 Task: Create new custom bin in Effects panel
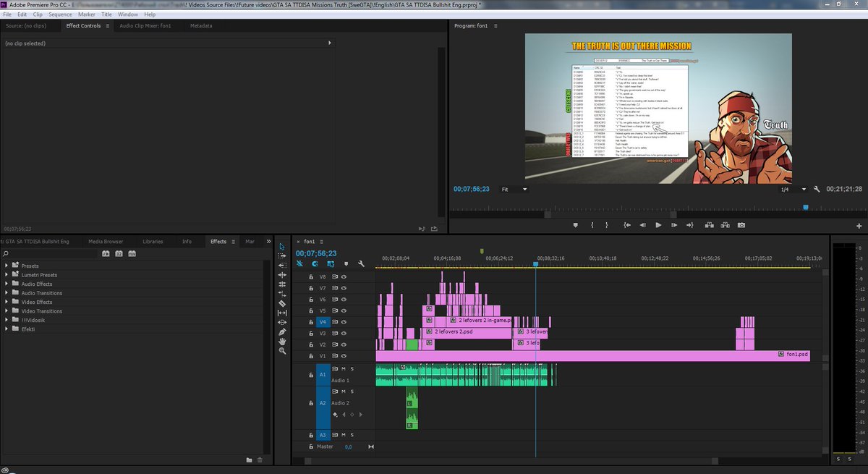pyautogui.click(x=250, y=460)
